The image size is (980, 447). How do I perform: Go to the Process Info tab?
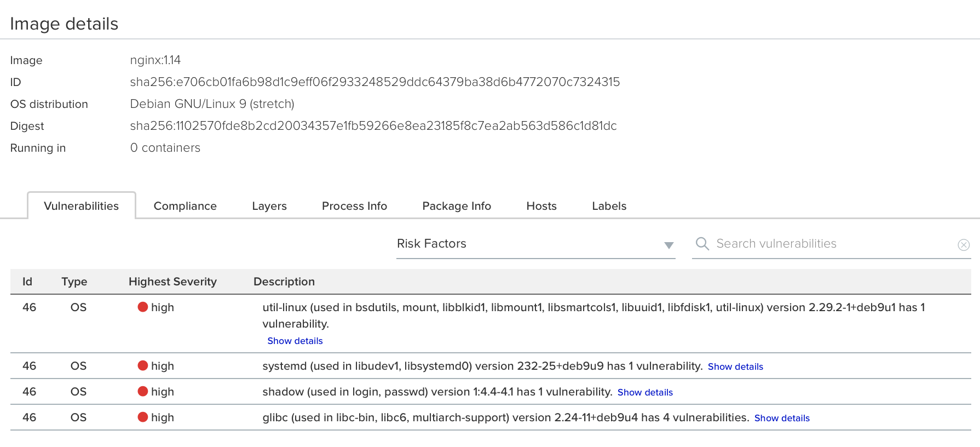tap(354, 206)
